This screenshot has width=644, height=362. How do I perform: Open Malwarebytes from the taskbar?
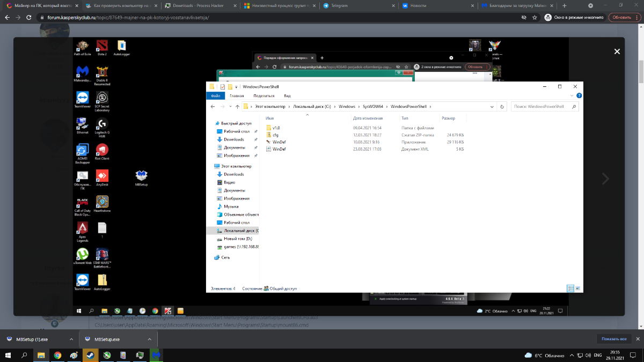pos(156,355)
